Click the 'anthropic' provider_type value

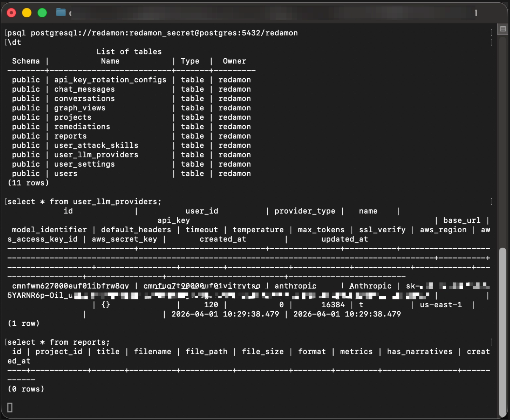click(x=296, y=286)
